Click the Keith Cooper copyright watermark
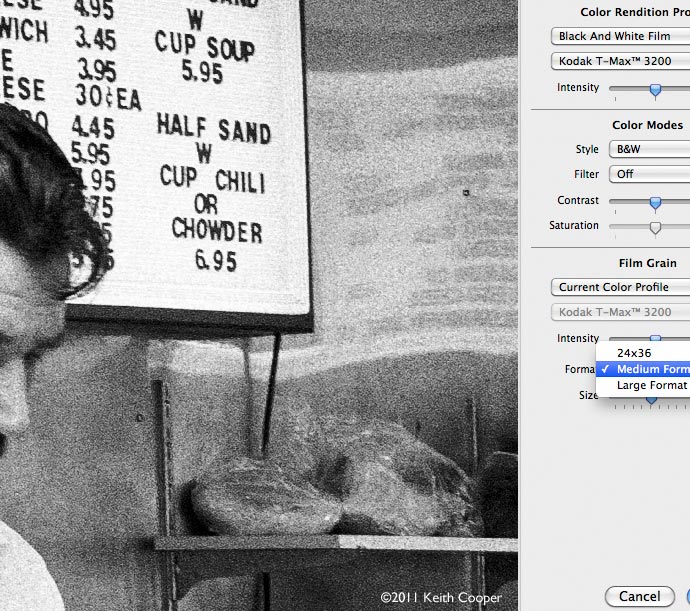Viewport: 690px width, 611px height. 441,598
